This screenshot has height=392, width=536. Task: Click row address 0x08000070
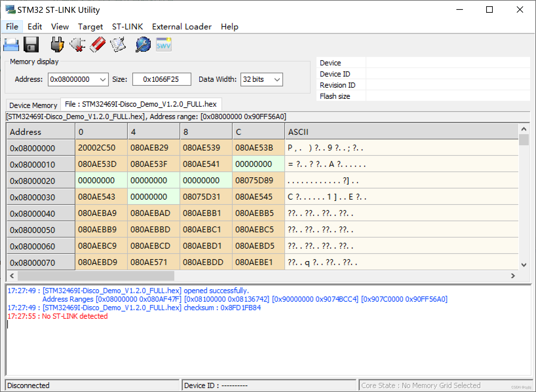click(41, 262)
